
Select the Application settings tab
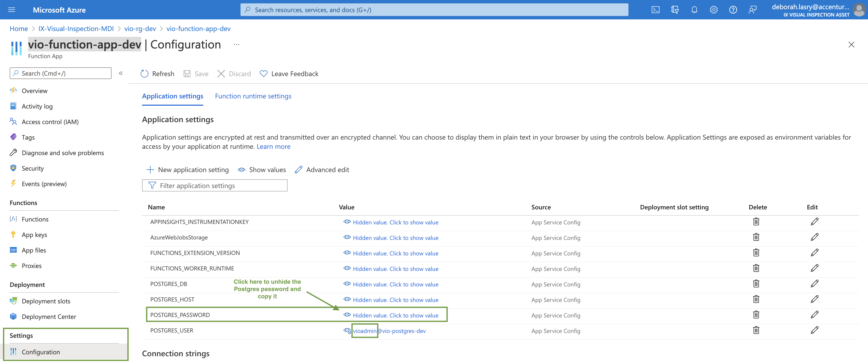point(173,96)
